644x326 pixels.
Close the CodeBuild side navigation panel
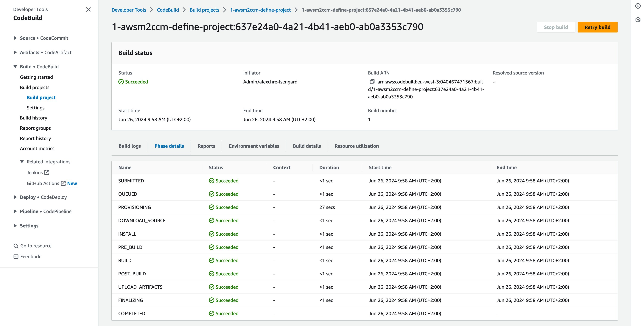pyautogui.click(x=88, y=10)
